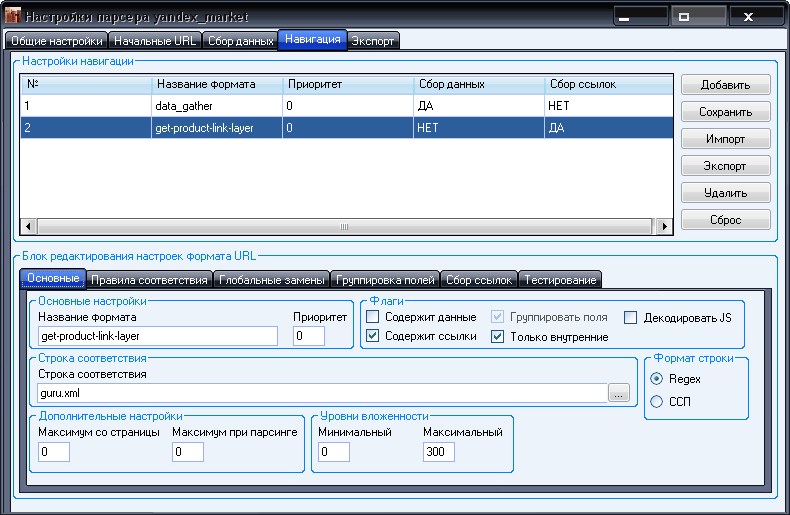This screenshot has height=515, width=790.
Task: Enable the Декодировать JS checkbox
Action: [631, 317]
